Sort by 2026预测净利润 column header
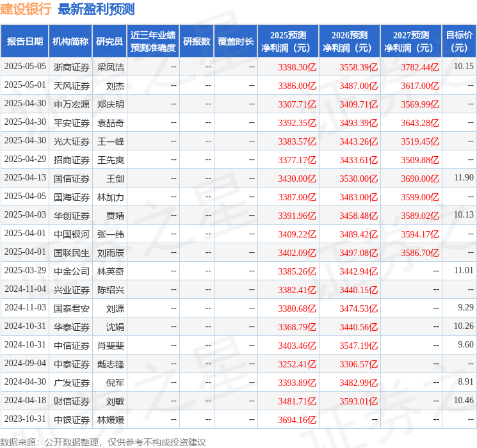Screen dimensions: 477x448 point(349,41)
